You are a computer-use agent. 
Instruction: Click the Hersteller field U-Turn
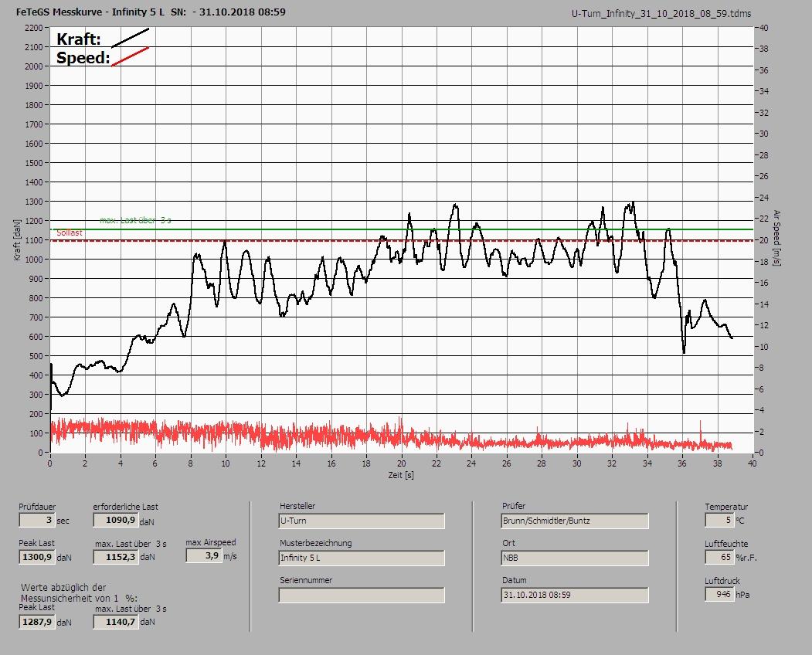click(361, 521)
